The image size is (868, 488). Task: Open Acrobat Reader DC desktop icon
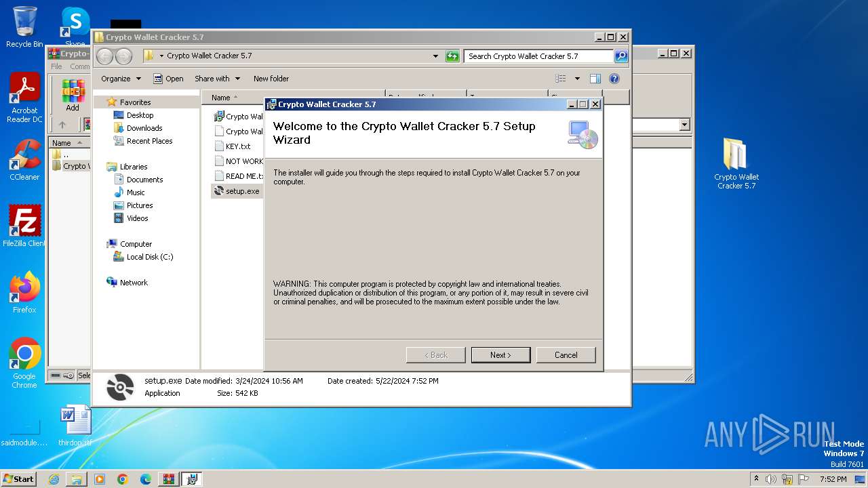coord(24,98)
